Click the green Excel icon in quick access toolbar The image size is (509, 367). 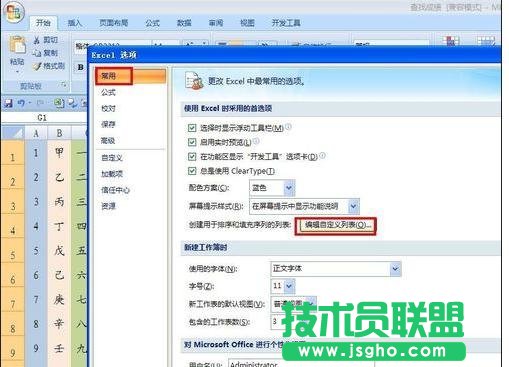click(x=59, y=103)
